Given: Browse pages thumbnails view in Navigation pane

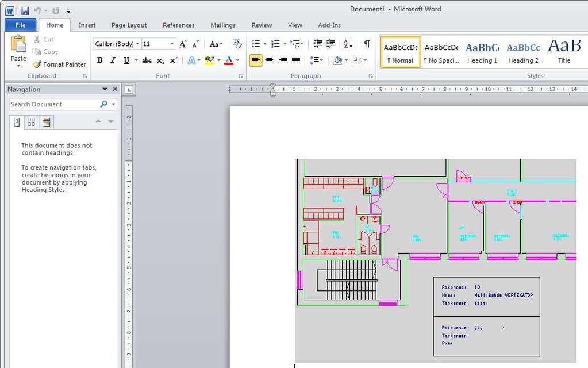Looking at the screenshot, I should 32,122.
